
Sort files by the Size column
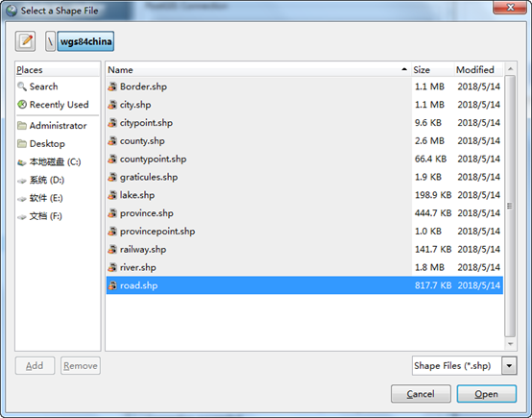(x=432, y=69)
